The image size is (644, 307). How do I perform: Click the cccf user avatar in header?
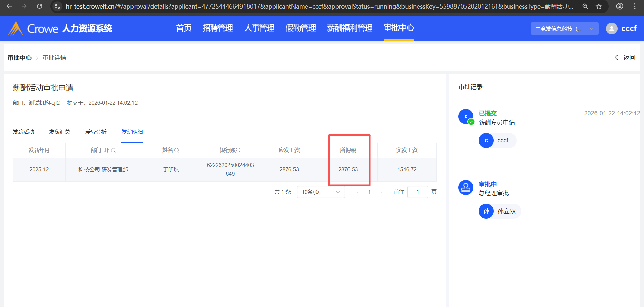611,29
